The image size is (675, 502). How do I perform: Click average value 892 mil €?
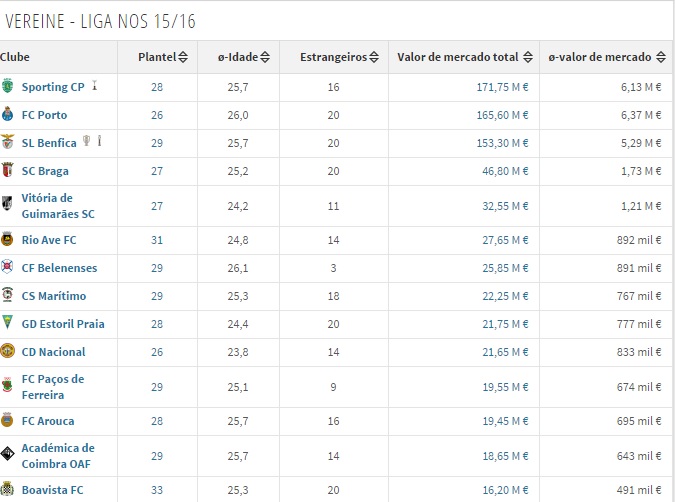pyautogui.click(x=639, y=240)
